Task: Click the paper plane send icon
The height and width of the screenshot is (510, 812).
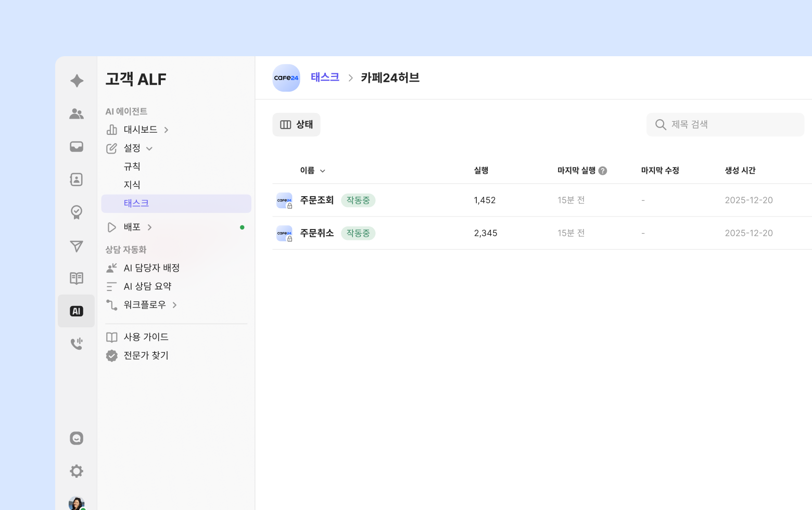Action: click(77, 246)
